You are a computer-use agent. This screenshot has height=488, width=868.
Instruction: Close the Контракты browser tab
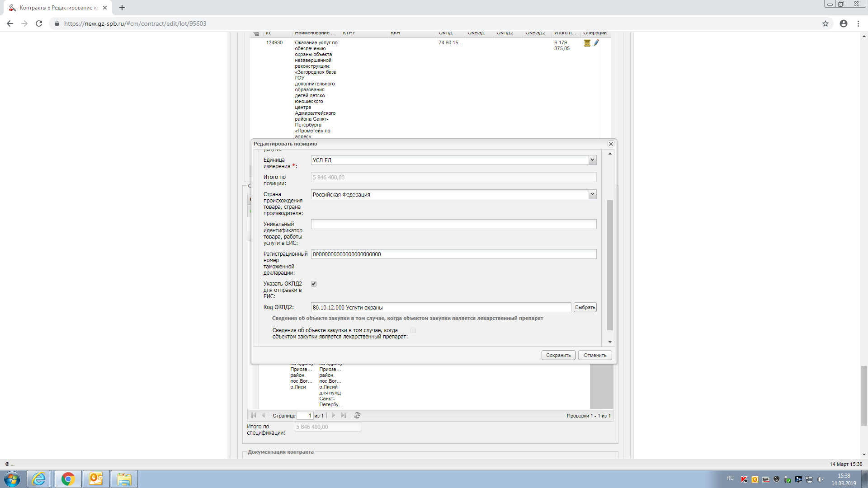105,8
